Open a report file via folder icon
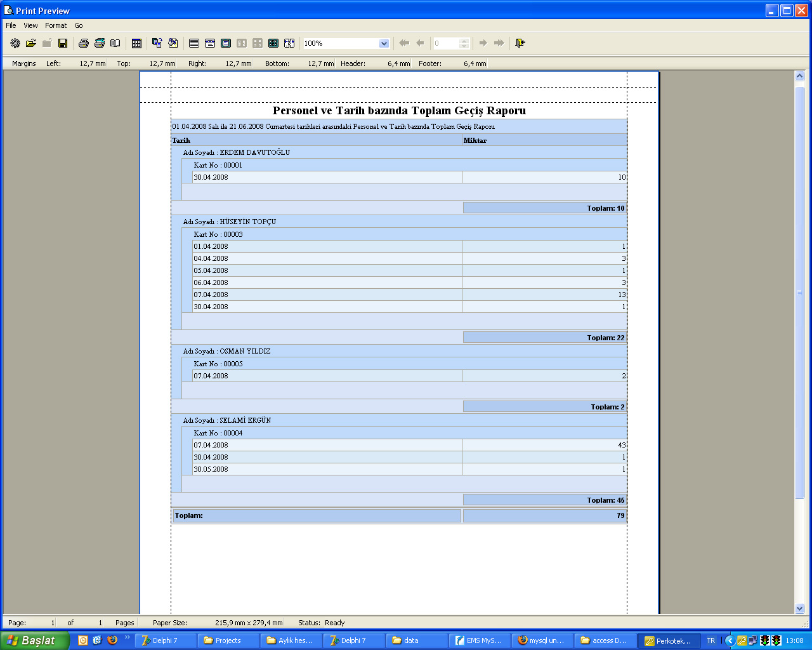Image resolution: width=812 pixels, height=650 pixels. click(x=30, y=43)
